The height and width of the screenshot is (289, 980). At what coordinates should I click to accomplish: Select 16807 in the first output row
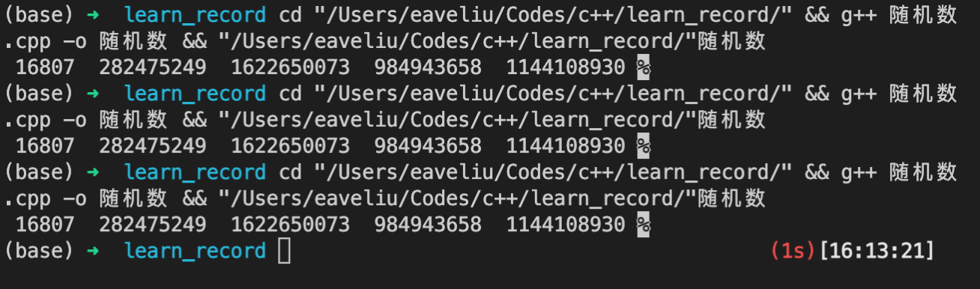click(45, 67)
